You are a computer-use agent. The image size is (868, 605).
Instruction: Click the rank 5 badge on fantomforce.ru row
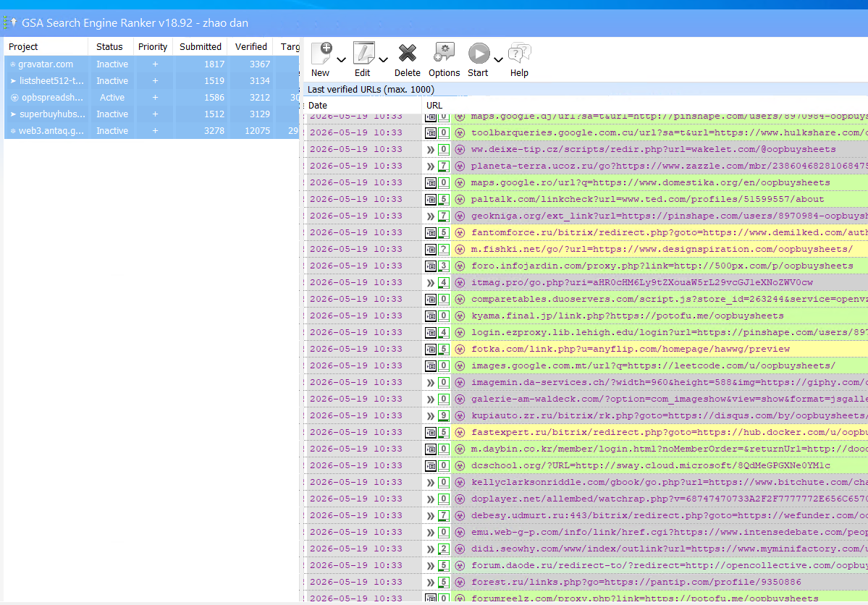pyautogui.click(x=443, y=232)
